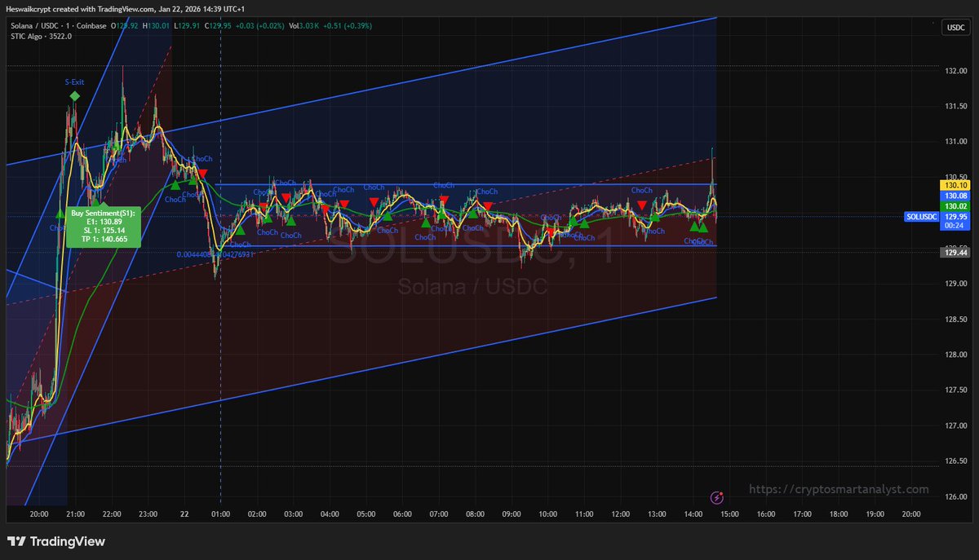Select the blue 130.08 price label
This screenshot has width=979, height=560.
click(x=955, y=196)
